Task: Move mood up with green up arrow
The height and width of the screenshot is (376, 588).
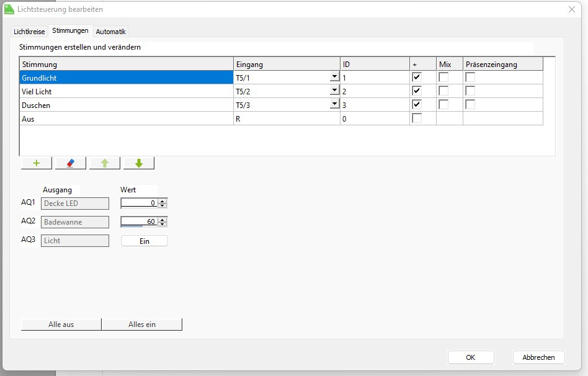Action: tap(105, 163)
